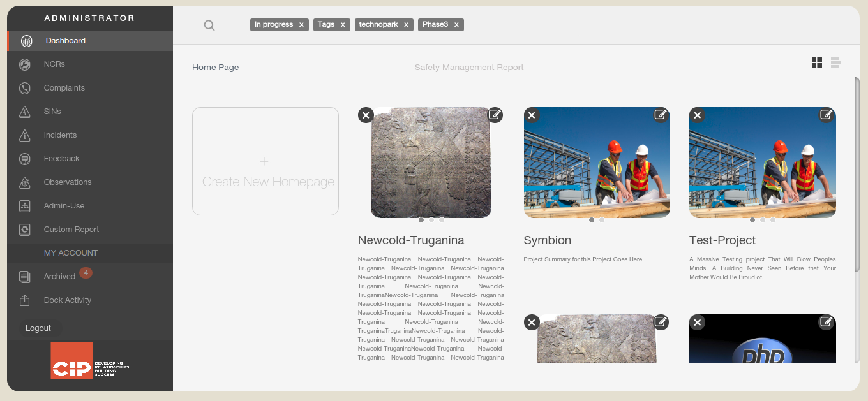The image size is (868, 401).
Task: Remove the 'technopark' filter tag
Action: 406,25
